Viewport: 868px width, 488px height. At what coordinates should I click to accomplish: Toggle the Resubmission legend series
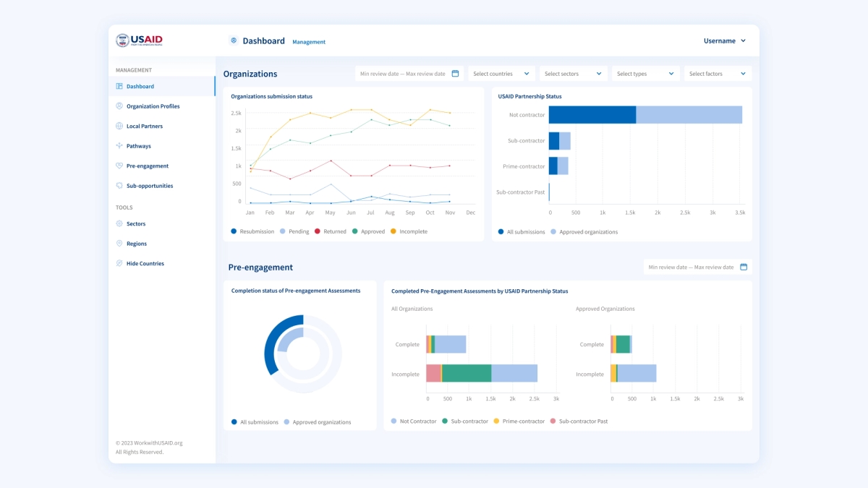(x=252, y=231)
